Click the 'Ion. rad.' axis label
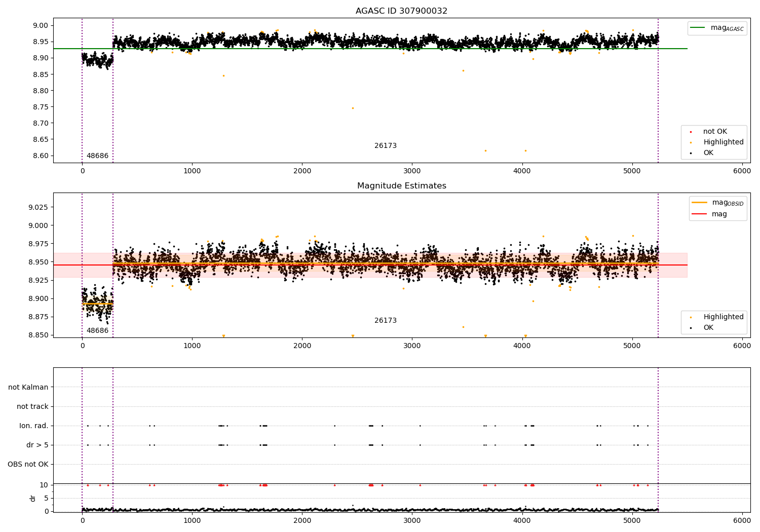 point(34,426)
